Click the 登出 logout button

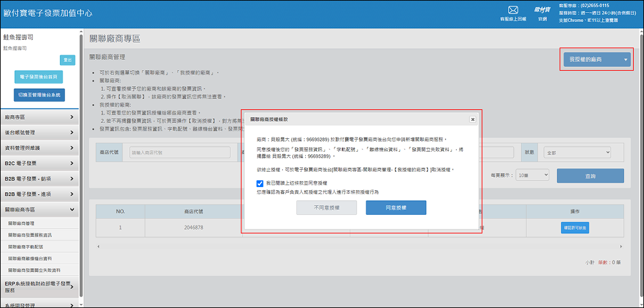pyautogui.click(x=68, y=60)
